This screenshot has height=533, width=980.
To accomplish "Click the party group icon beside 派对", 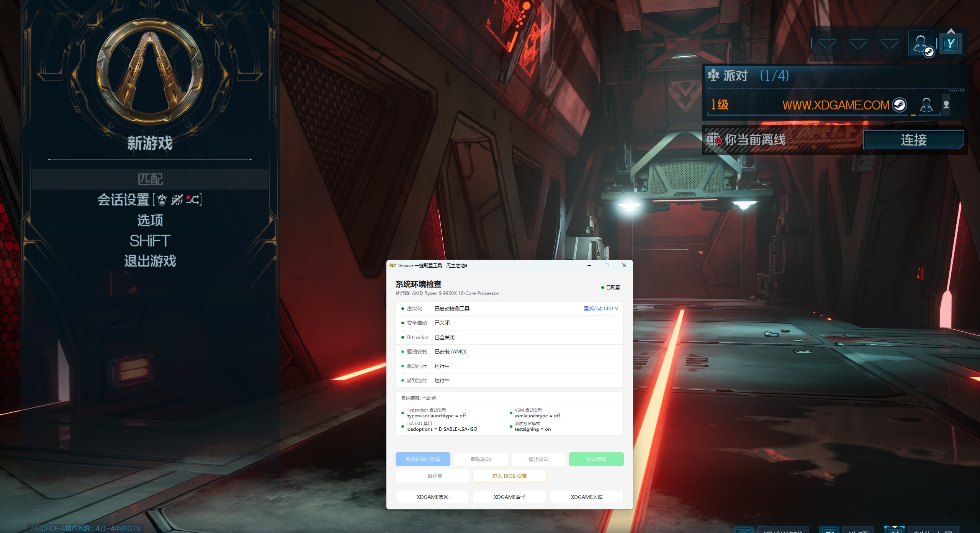I will pyautogui.click(x=713, y=75).
